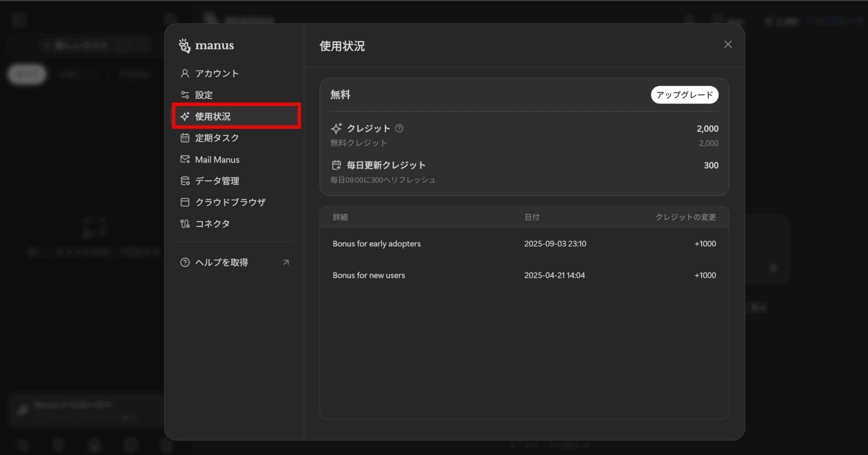Click the sparkle icon beside 使用状況 in the sidebar
Image resolution: width=868 pixels, height=455 pixels.
pos(185,116)
